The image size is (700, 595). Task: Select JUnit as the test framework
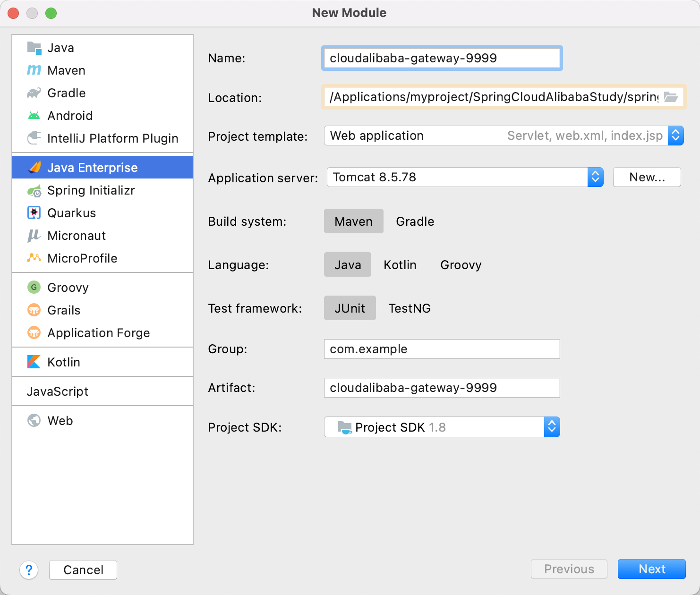pos(350,308)
